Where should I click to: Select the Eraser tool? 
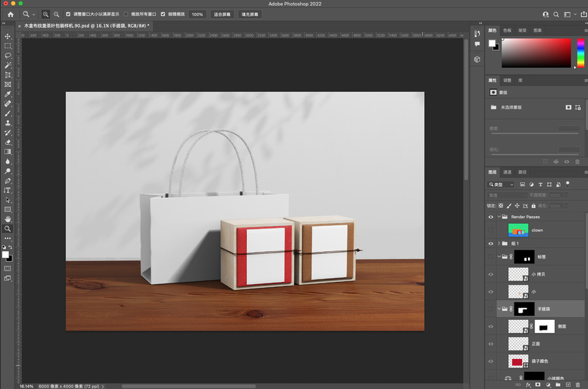click(7, 142)
